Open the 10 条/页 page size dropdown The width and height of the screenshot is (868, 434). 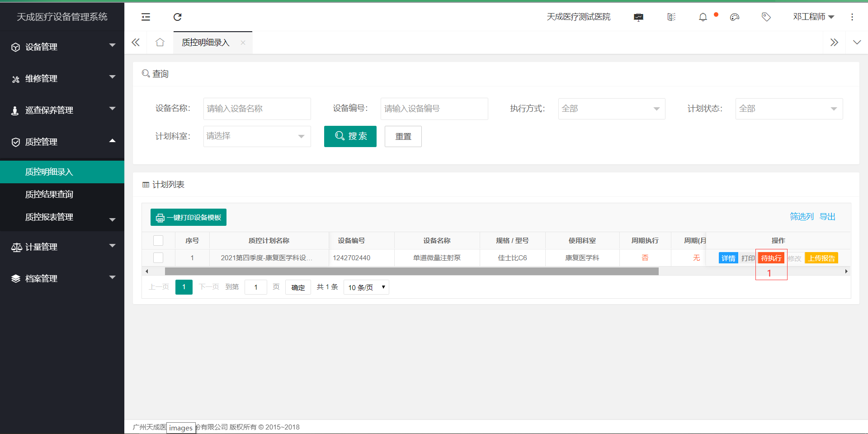[366, 287]
